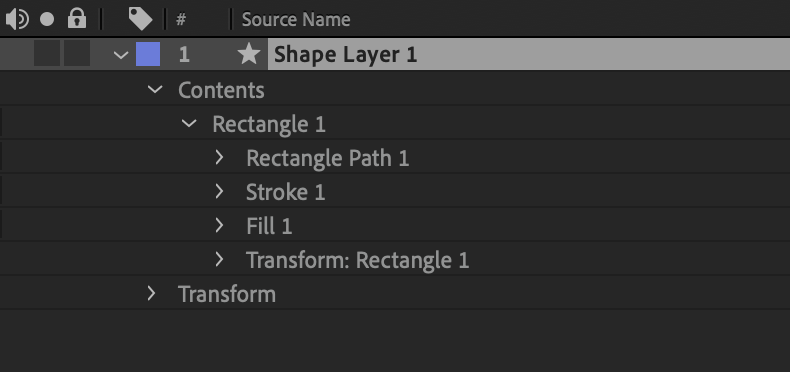The image size is (790, 372).
Task: Click the Source Name column header
Action: (x=296, y=20)
